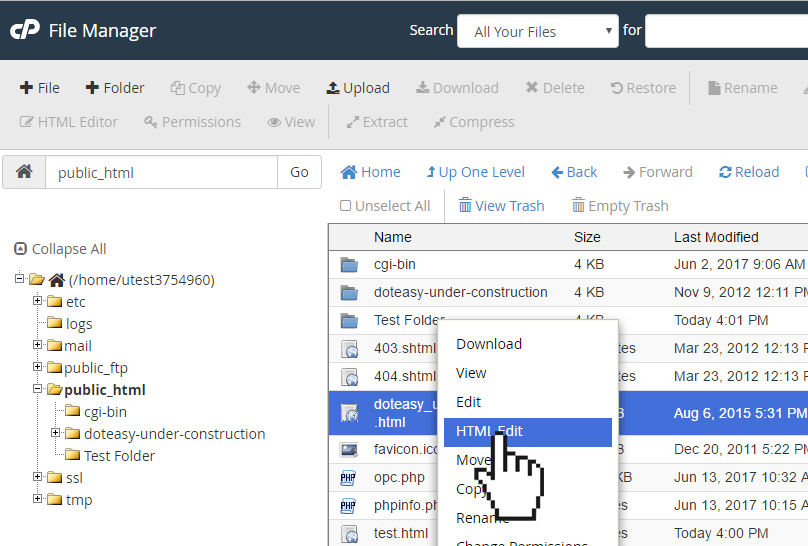Choose Edit from context menu
Viewport: 808px width, 546px height.
tap(468, 402)
